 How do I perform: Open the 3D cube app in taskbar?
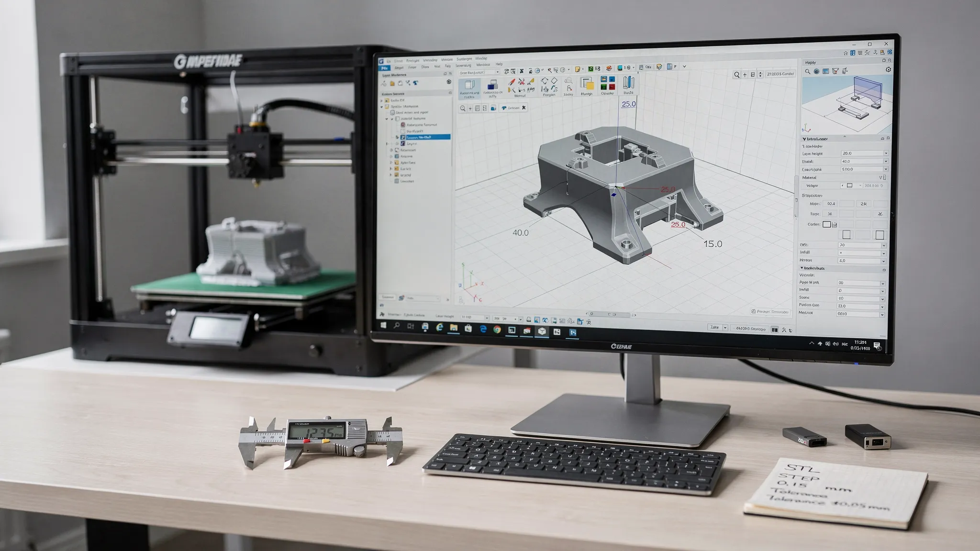pyautogui.click(x=542, y=331)
